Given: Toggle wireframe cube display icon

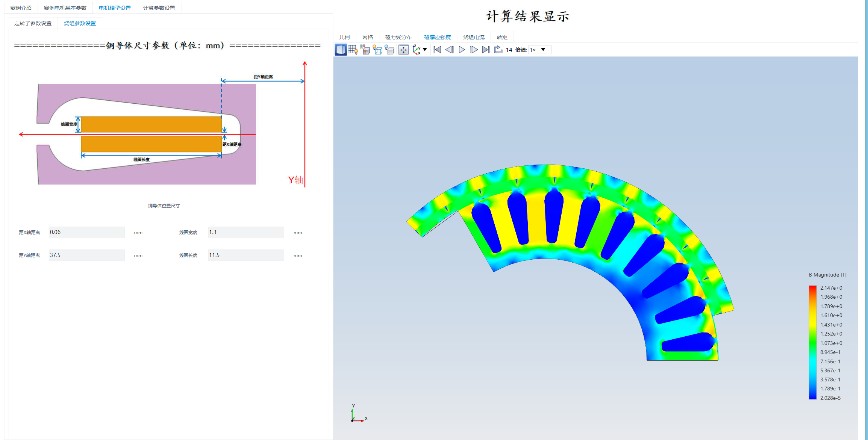Looking at the screenshot, I should 378,50.
